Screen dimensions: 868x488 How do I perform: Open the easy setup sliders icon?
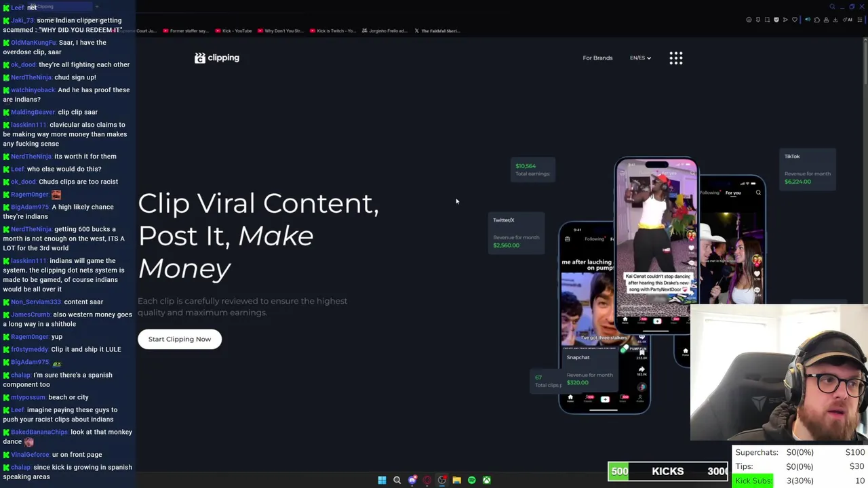[x=860, y=20]
